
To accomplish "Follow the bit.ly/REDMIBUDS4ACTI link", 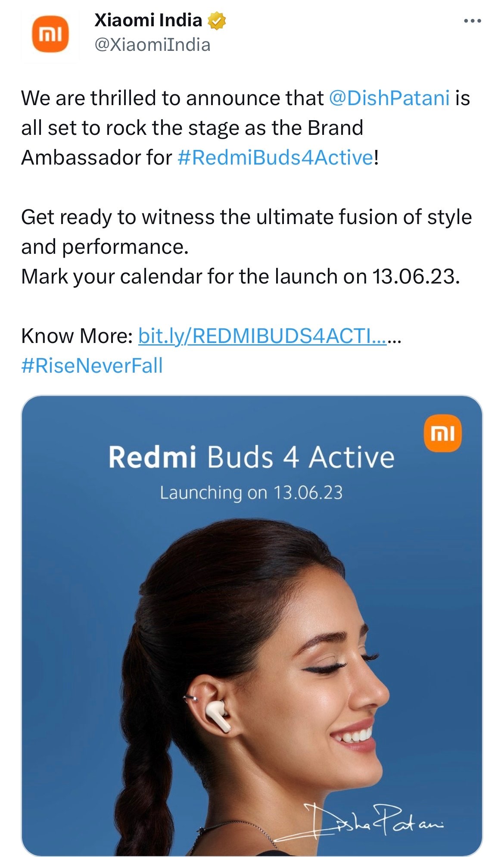I will click(262, 336).
